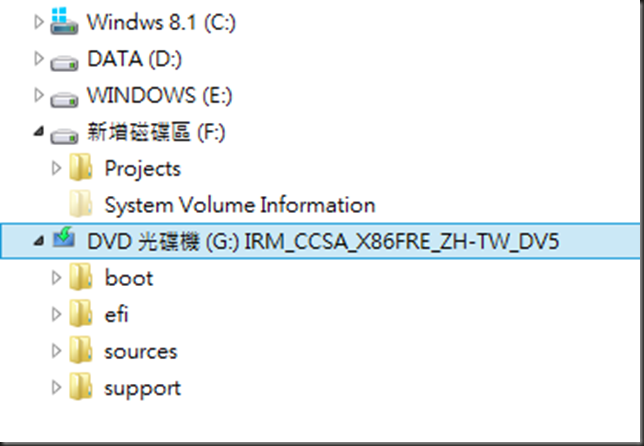
Task: Click the Projects folder icon
Action: (x=80, y=167)
